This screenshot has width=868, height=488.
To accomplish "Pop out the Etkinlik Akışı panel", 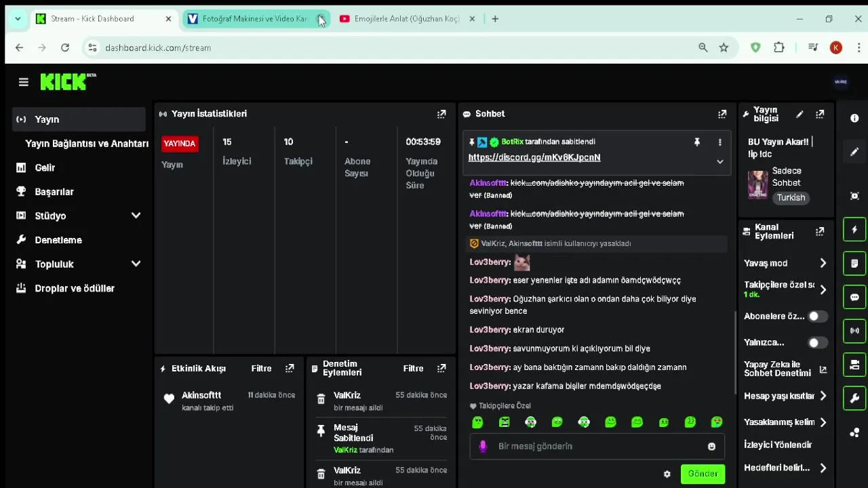I will click(x=290, y=369).
